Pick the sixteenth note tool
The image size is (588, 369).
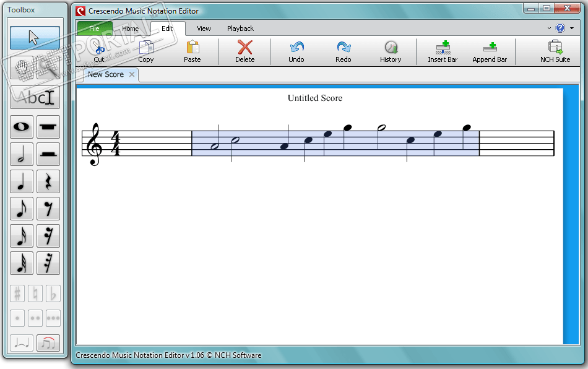[22, 236]
